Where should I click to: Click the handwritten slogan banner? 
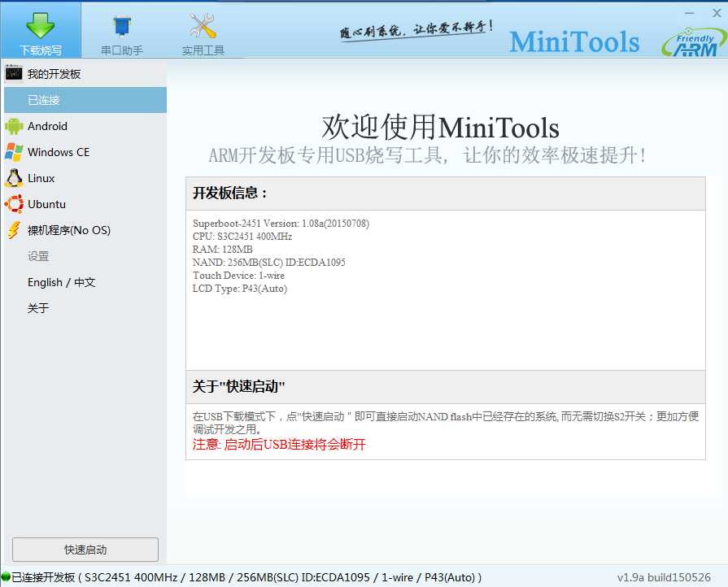click(x=416, y=31)
